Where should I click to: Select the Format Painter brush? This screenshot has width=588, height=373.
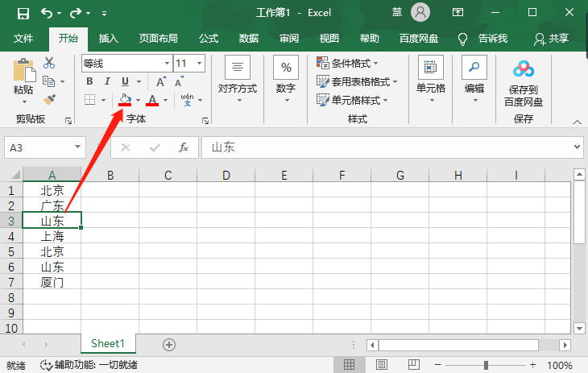(x=49, y=100)
